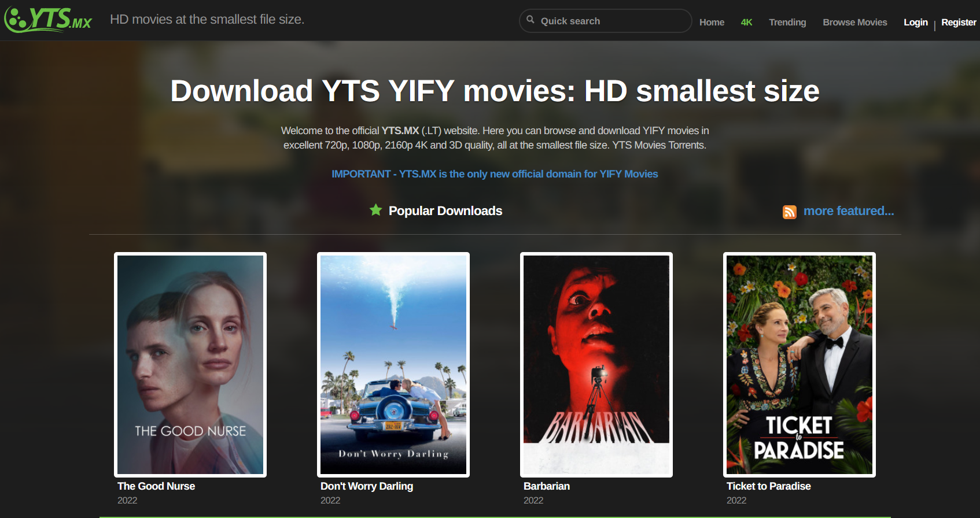Viewport: 980px width, 518px height.
Task: Click the Ticket to Paradise title text
Action: pos(769,486)
